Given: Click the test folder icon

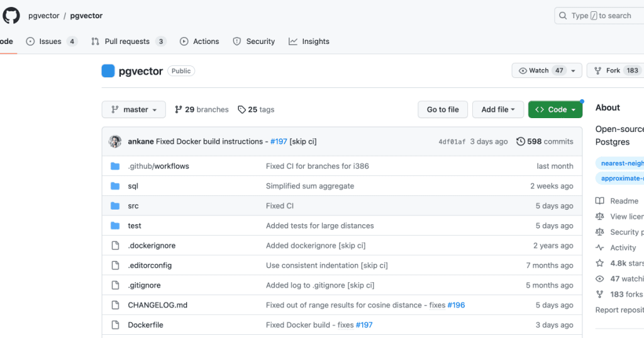Looking at the screenshot, I should 115,226.
